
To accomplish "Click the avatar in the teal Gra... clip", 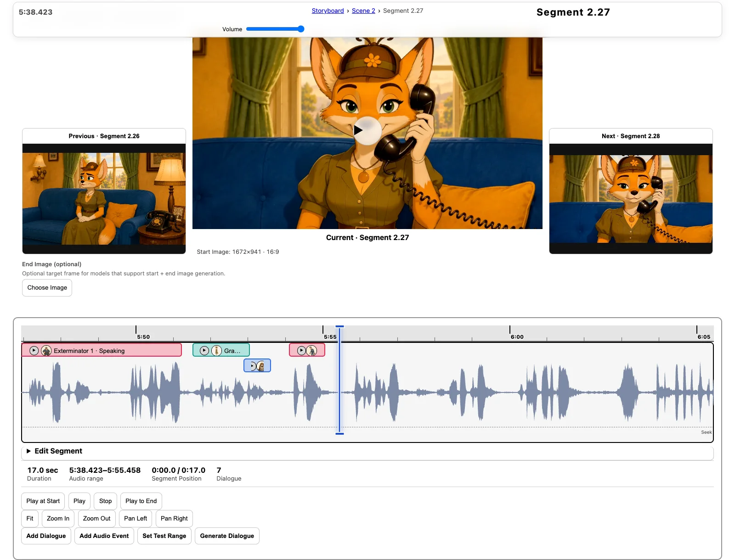I will point(216,351).
